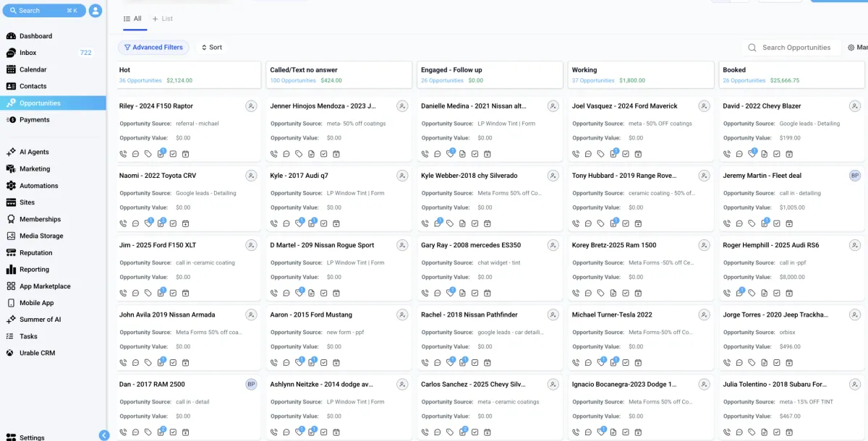The width and height of the screenshot is (868, 441).
Task: Open conversation icon on Kyle Audi q7 card
Action: [x=286, y=223]
